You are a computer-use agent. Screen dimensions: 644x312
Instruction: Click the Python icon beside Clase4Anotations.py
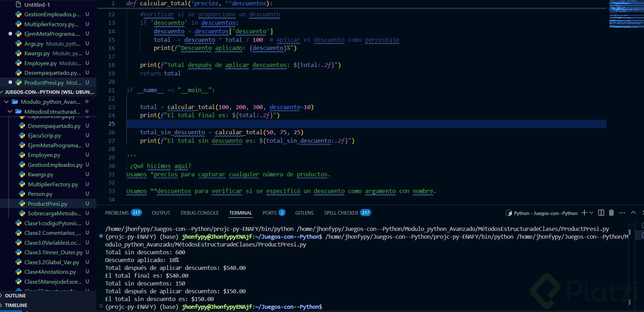pos(18,272)
